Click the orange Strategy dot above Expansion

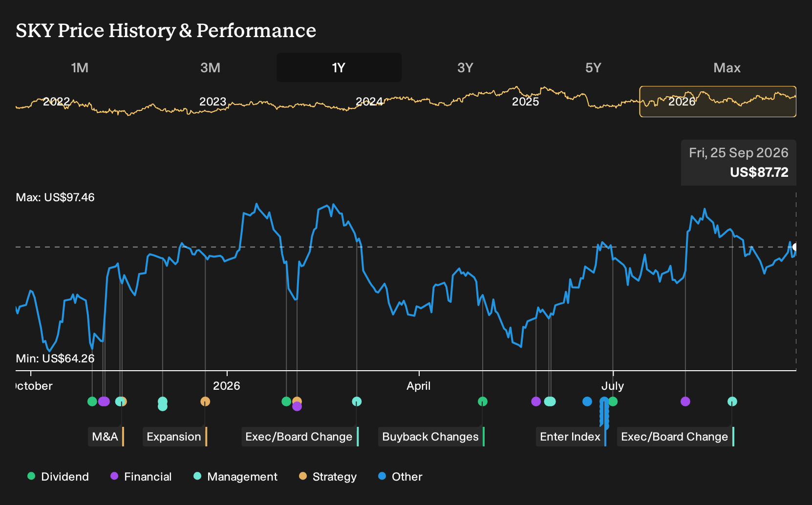click(205, 401)
